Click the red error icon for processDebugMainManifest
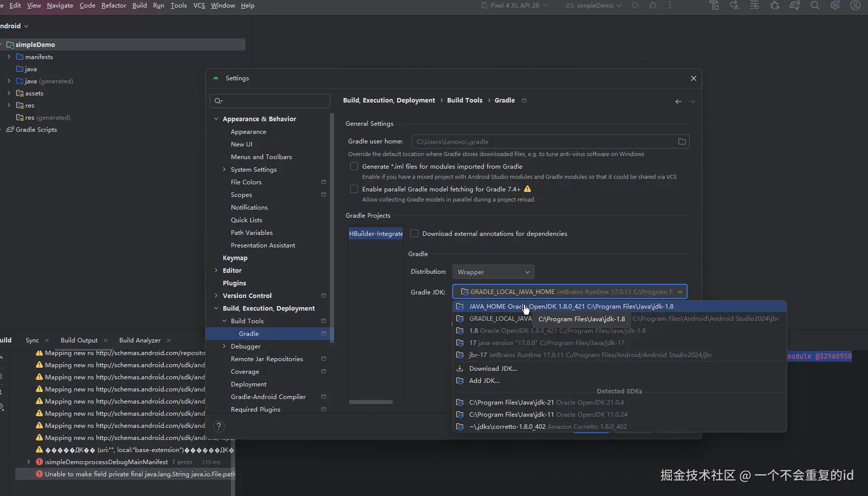 pyautogui.click(x=39, y=462)
